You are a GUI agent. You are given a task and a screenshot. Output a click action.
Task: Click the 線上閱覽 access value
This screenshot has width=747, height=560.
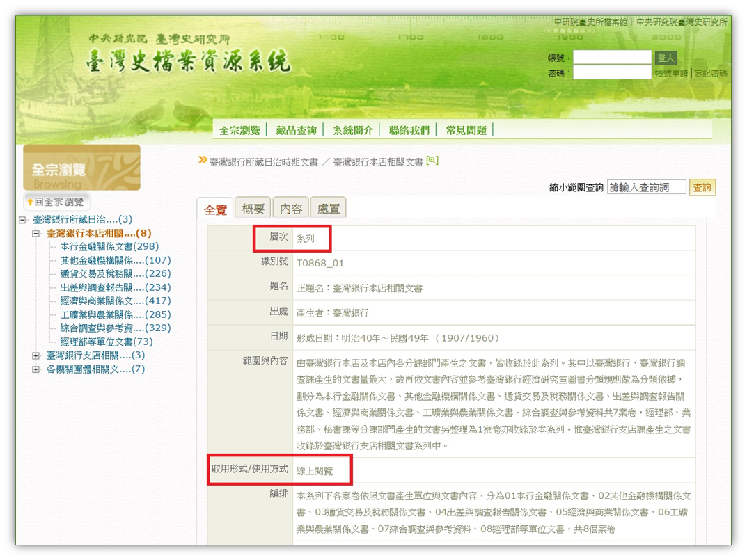[315, 471]
